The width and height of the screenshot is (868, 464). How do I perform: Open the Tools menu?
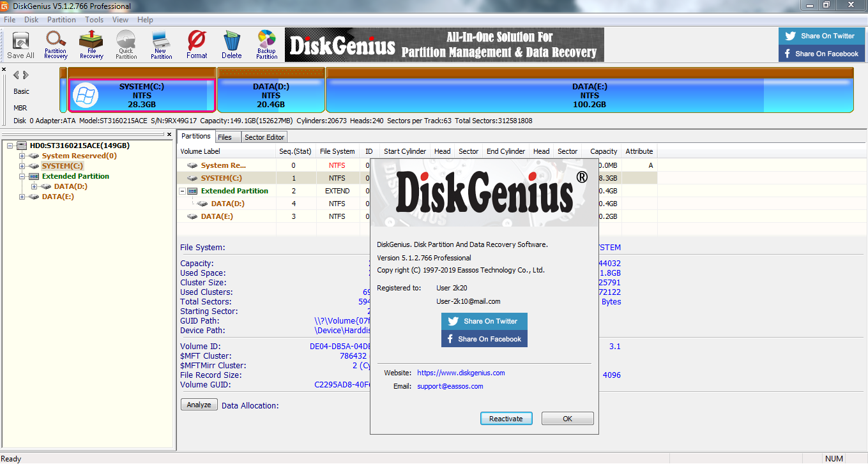(x=94, y=20)
